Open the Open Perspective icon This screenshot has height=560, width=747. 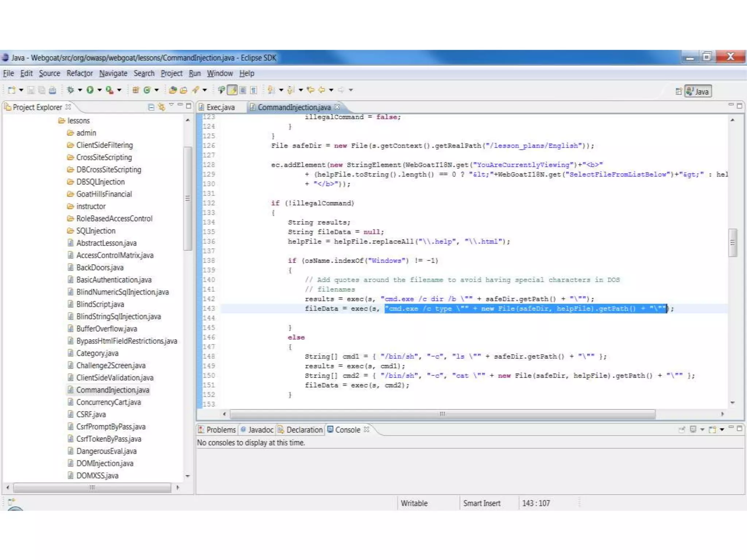pos(678,91)
